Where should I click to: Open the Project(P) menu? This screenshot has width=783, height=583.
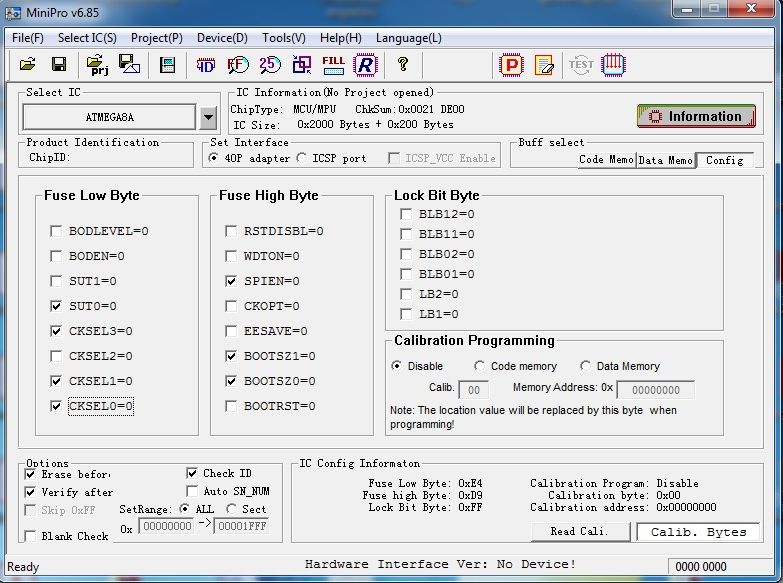pos(157,38)
